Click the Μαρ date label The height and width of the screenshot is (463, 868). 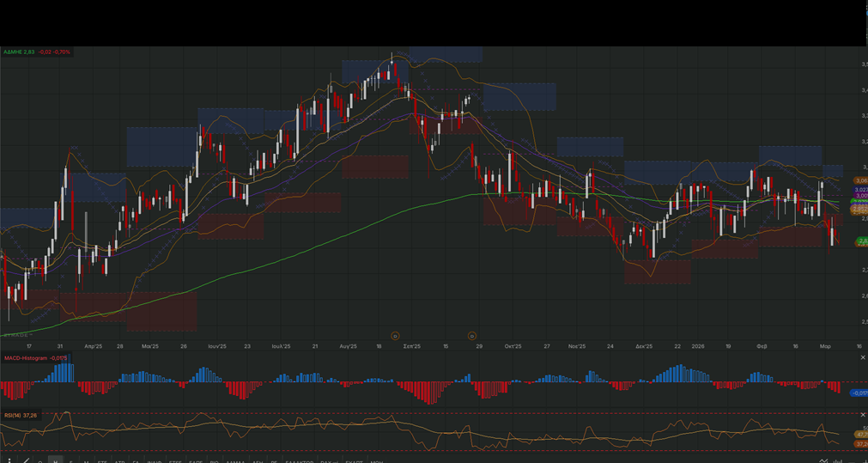825,347
